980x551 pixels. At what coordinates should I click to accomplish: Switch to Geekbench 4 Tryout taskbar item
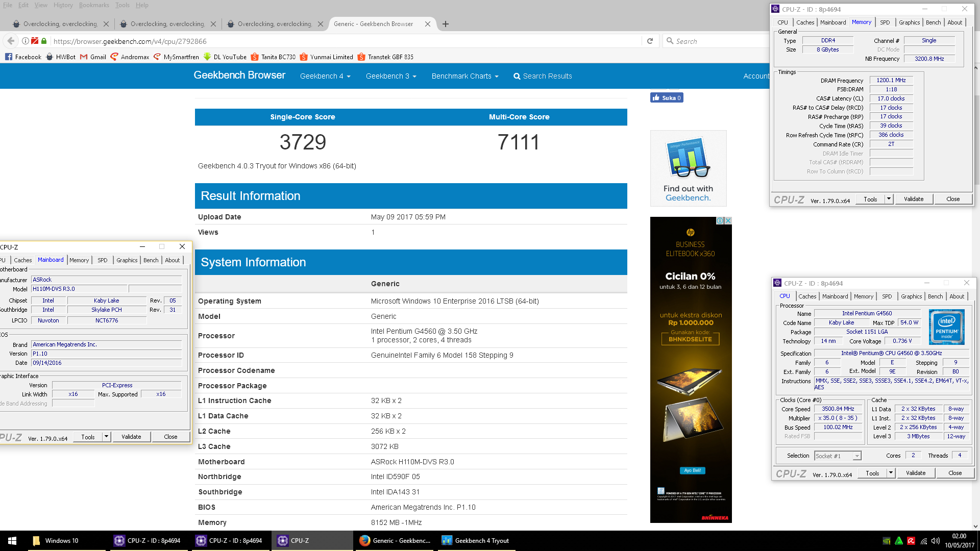[x=476, y=541]
